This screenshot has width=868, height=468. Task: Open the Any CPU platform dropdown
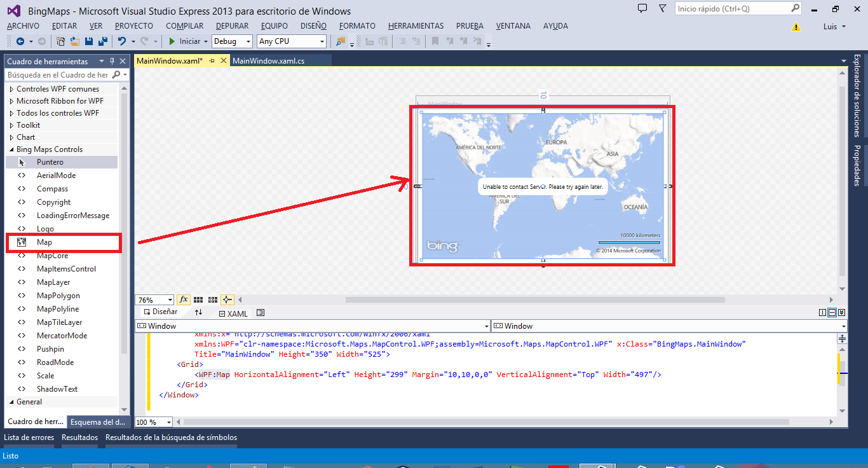coord(291,41)
